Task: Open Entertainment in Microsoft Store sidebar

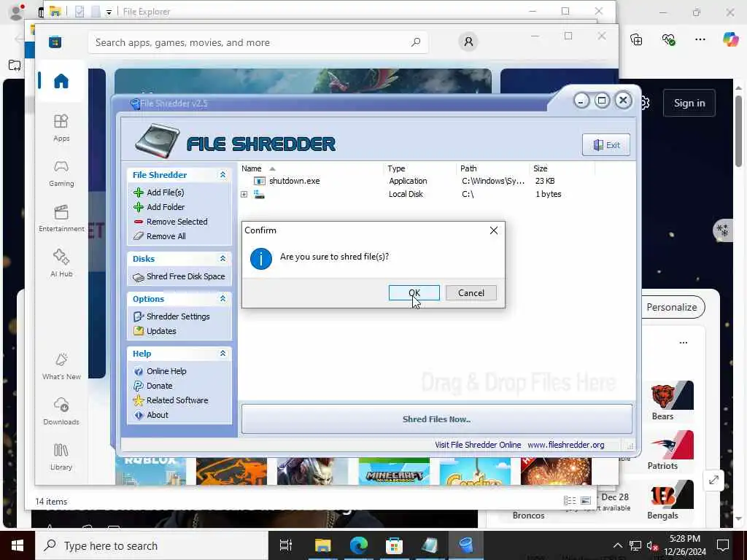Action: [x=61, y=219]
